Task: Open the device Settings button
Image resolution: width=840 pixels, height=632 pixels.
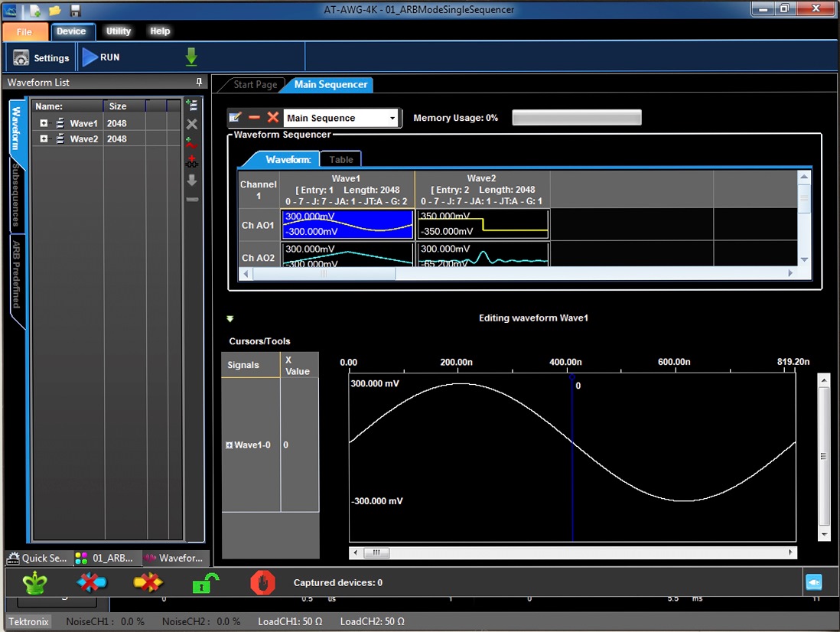Action: click(41, 58)
